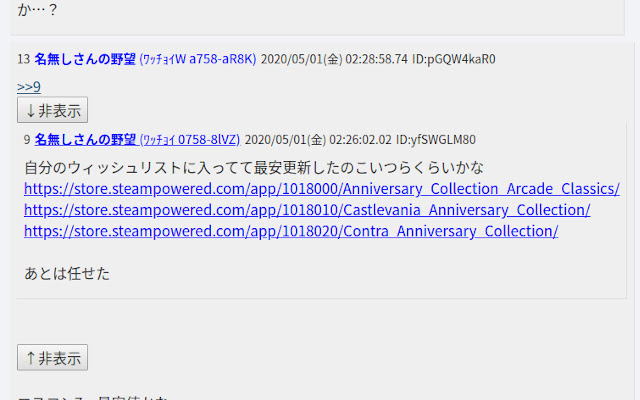Click poster name 名無しさんの野望 in post 9
Viewport: 640px width, 400px height.
pos(85,140)
